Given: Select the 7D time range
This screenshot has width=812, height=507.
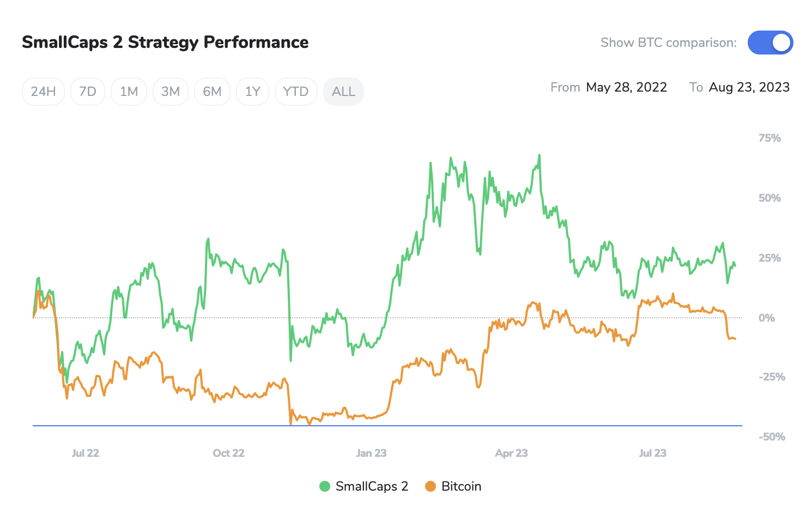Looking at the screenshot, I should point(88,92).
